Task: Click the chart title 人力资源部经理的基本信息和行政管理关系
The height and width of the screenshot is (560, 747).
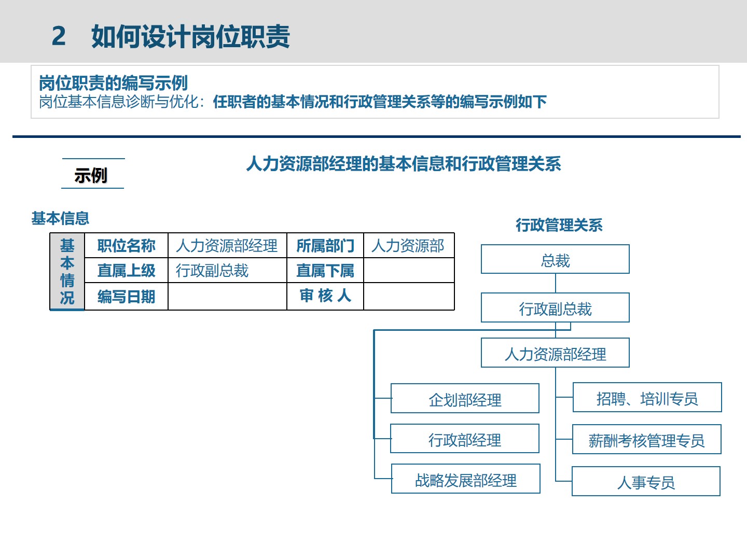Action: [404, 164]
